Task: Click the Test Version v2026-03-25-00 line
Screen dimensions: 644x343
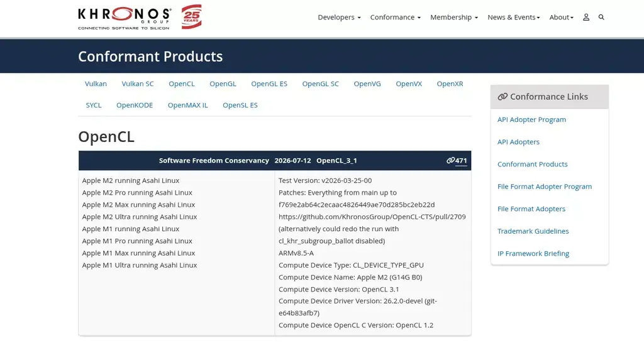Action: coord(325,180)
